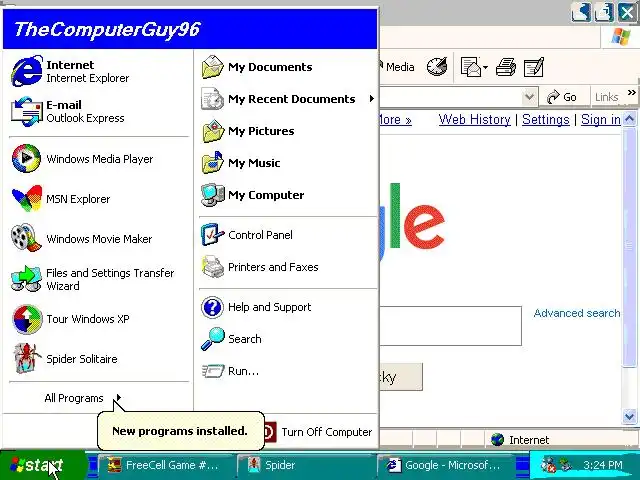The height and width of the screenshot is (480, 640).
Task: Click the New programs installed balloon
Action: coord(180,431)
